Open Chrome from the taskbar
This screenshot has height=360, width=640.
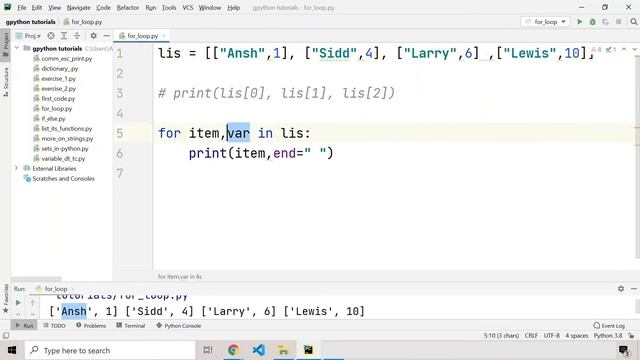(x=233, y=350)
